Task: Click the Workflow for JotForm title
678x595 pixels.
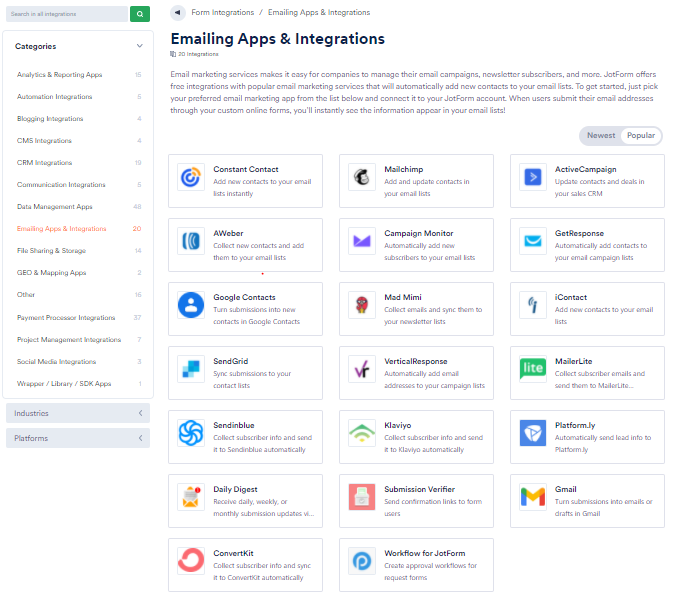Action: tap(425, 553)
